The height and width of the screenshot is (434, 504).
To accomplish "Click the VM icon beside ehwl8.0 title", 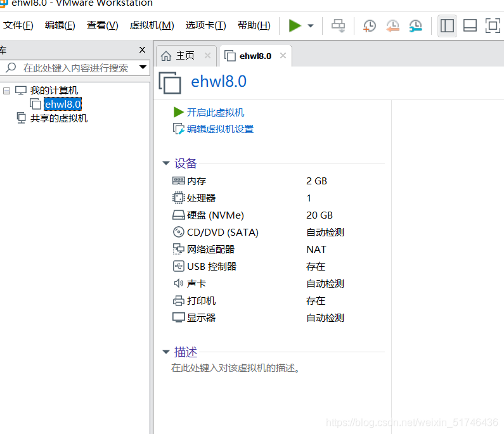I will click(170, 83).
